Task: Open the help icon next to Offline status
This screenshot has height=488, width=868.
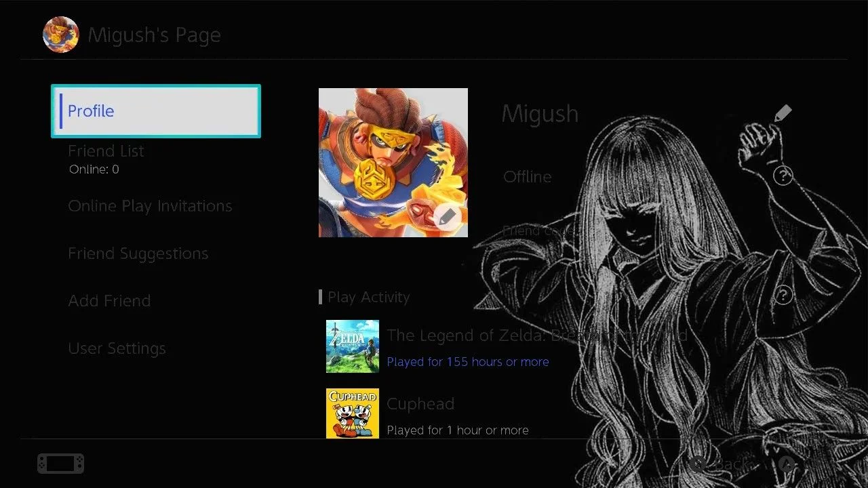Action: (x=783, y=176)
